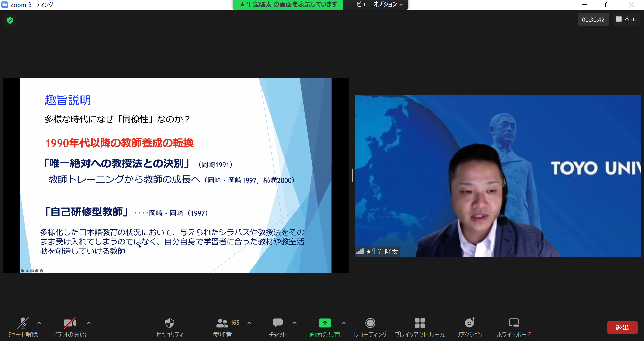
Task: Open the chat (チャット) panel
Action: [x=277, y=323]
